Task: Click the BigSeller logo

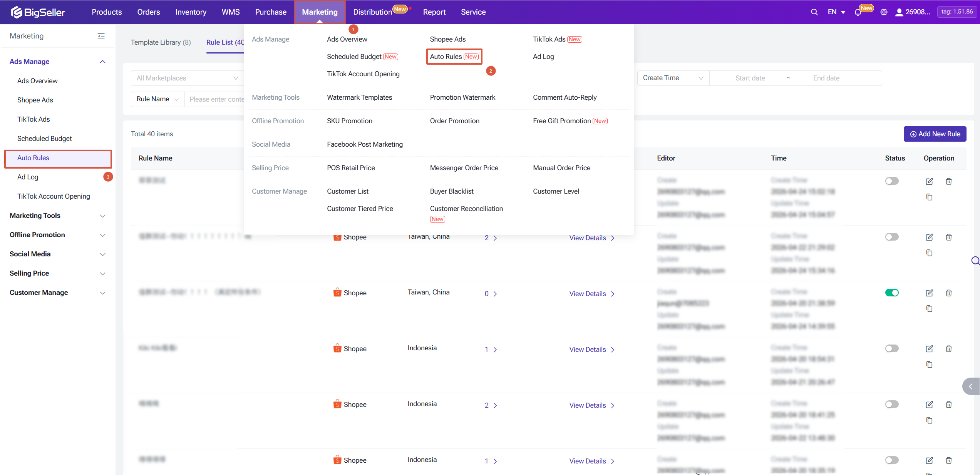Action: click(x=38, y=12)
